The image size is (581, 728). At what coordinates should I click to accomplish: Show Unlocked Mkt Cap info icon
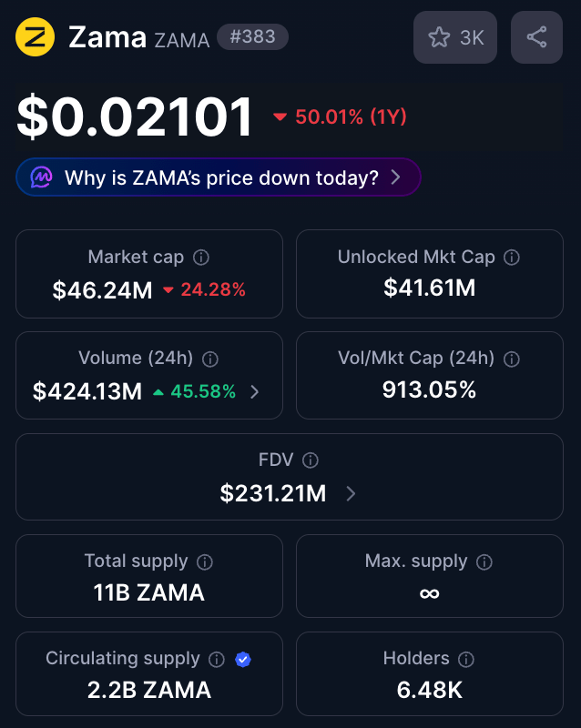[512, 258]
